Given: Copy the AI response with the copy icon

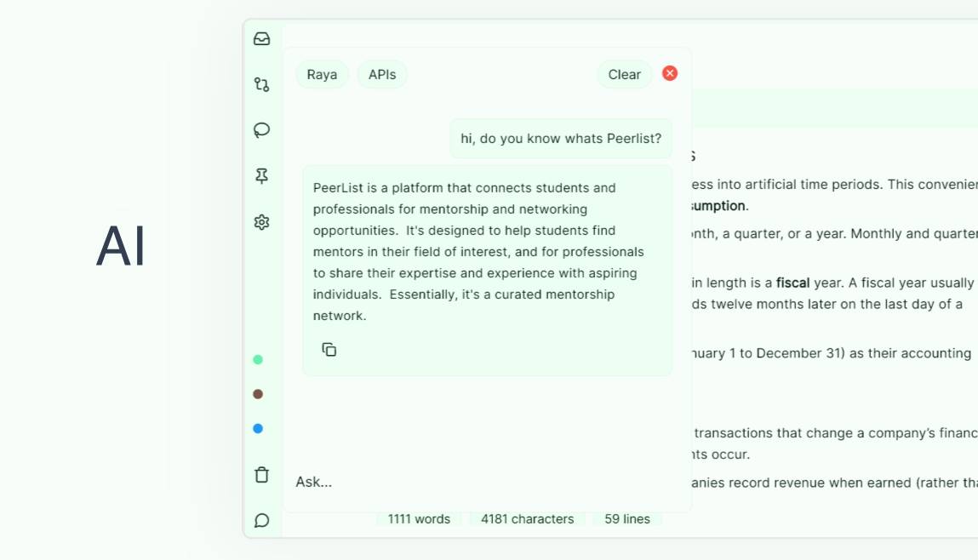Looking at the screenshot, I should tap(329, 349).
